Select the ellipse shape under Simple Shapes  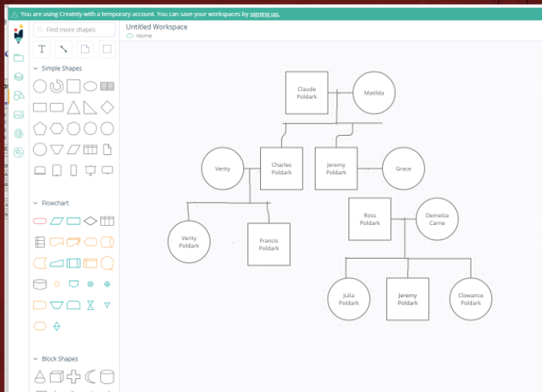coord(90,86)
